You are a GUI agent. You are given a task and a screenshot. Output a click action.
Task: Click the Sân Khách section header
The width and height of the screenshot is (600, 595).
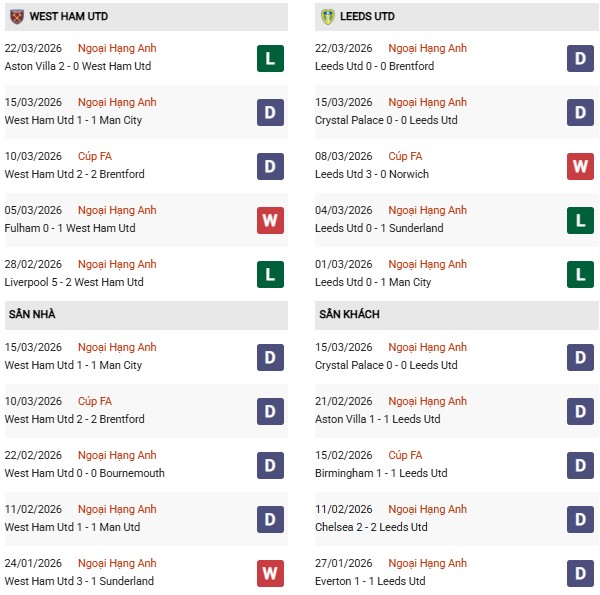(x=349, y=314)
